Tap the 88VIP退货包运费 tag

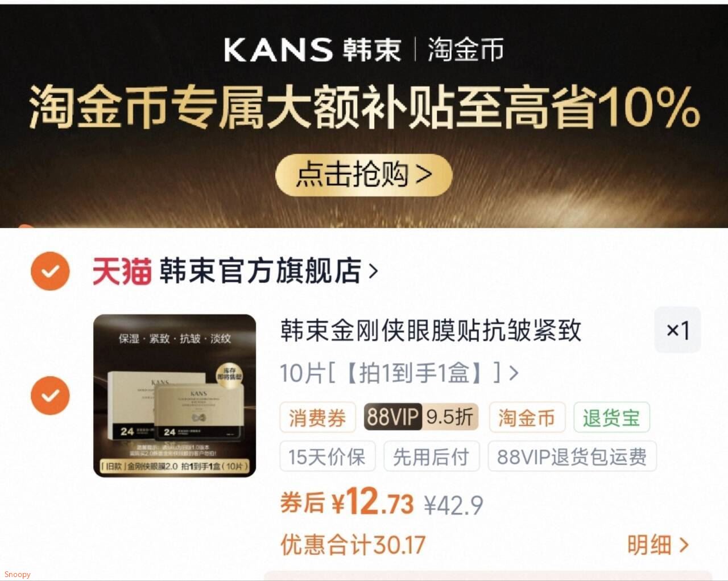[572, 456]
